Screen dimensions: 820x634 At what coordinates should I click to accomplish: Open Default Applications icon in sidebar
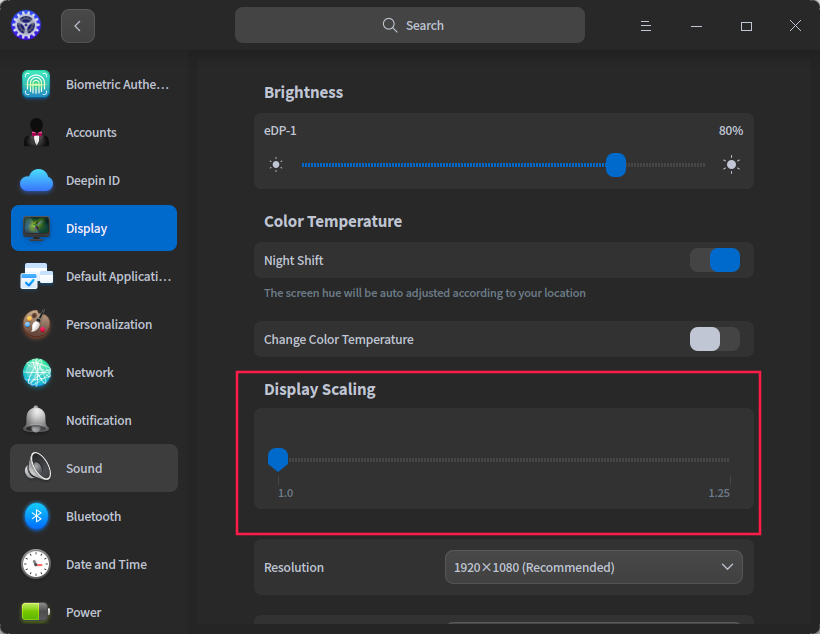[x=37, y=276]
